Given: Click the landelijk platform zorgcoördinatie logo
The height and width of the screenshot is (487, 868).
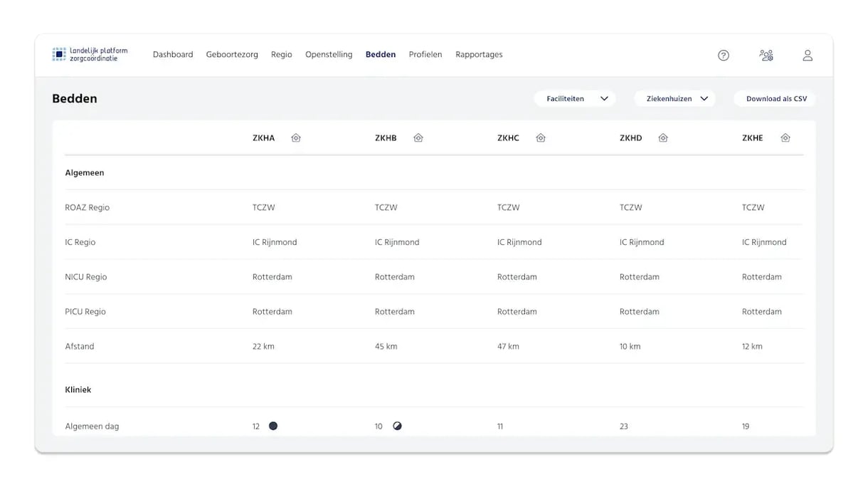Looking at the screenshot, I should (x=90, y=55).
